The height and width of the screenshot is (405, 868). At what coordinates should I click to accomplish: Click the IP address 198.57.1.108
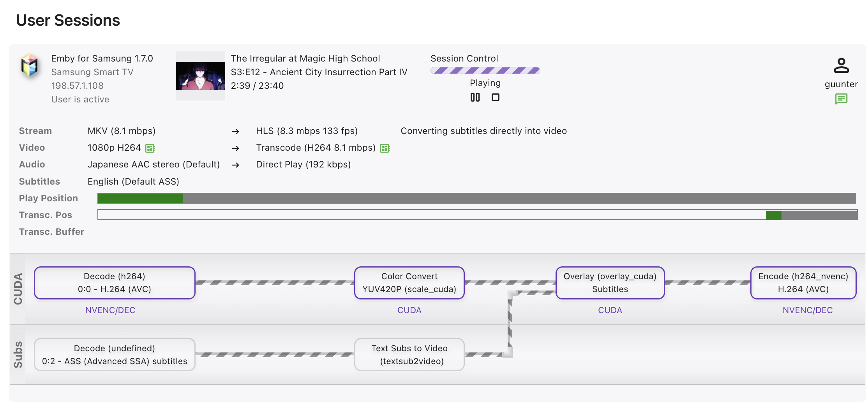(x=78, y=86)
